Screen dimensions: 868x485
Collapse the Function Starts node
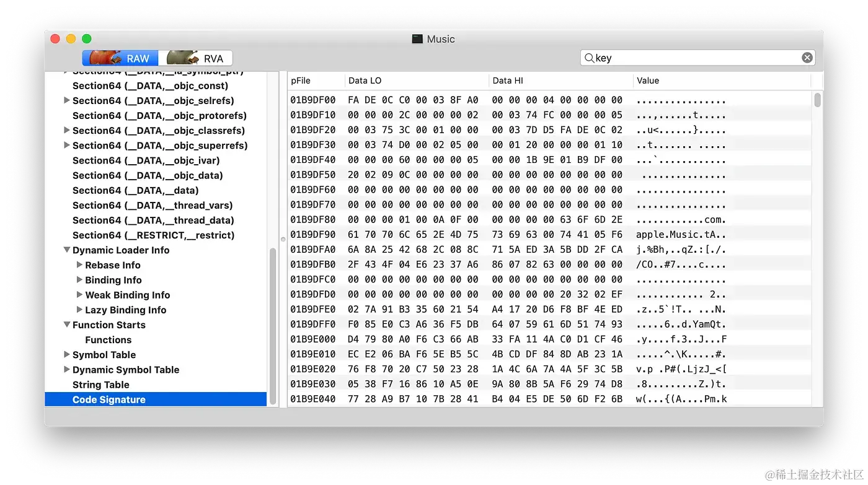67,325
